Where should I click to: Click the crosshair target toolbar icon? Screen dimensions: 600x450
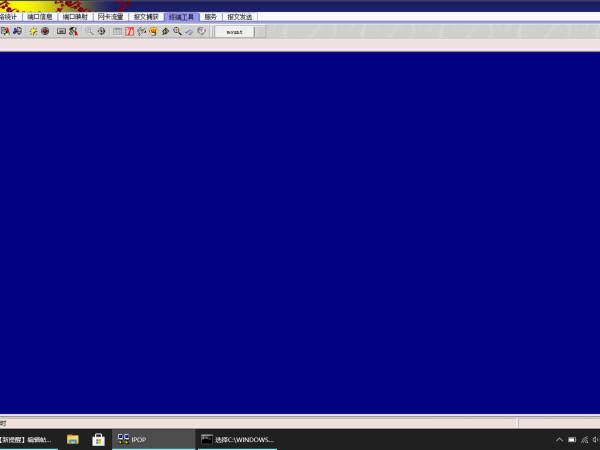tap(101, 31)
